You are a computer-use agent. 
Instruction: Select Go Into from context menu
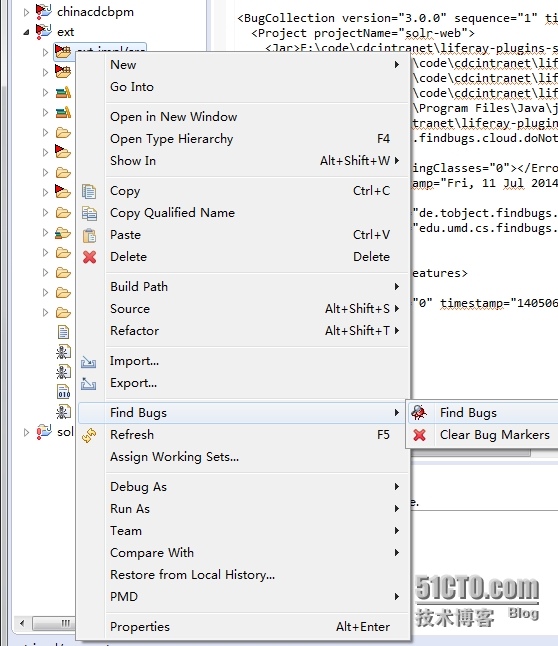(x=258, y=87)
